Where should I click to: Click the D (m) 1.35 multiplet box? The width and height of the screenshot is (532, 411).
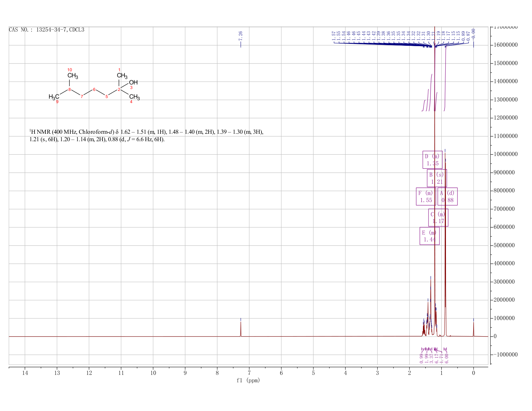(x=433, y=160)
